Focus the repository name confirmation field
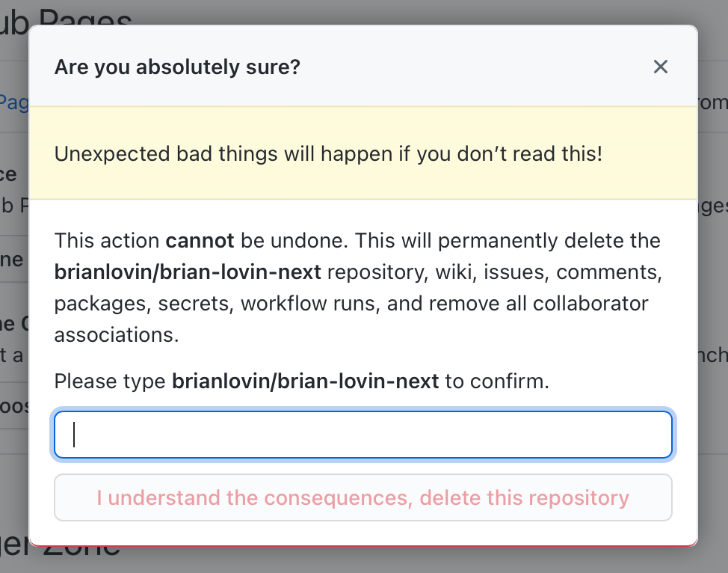Viewport: 728px width, 573px height. (x=363, y=434)
